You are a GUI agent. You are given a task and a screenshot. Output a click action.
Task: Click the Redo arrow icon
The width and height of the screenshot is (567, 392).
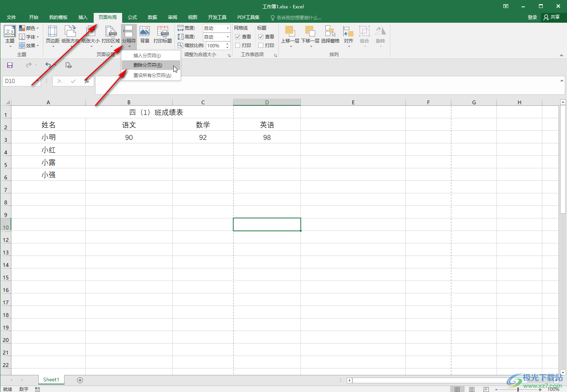point(29,65)
